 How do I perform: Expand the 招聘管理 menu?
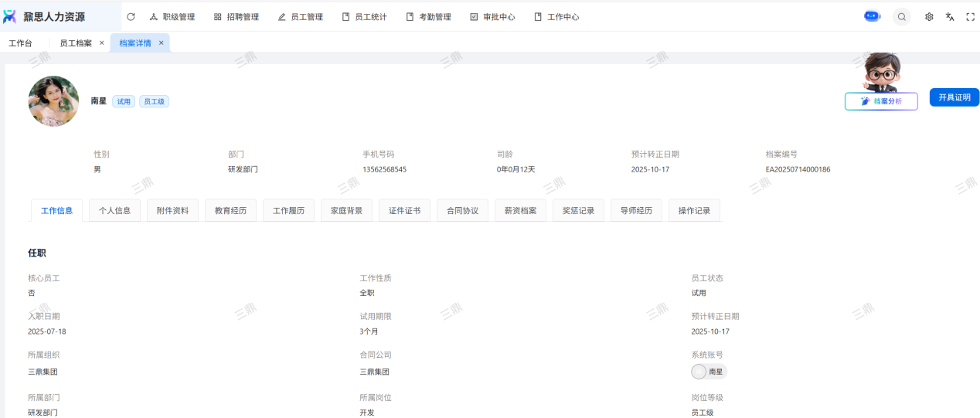click(236, 16)
